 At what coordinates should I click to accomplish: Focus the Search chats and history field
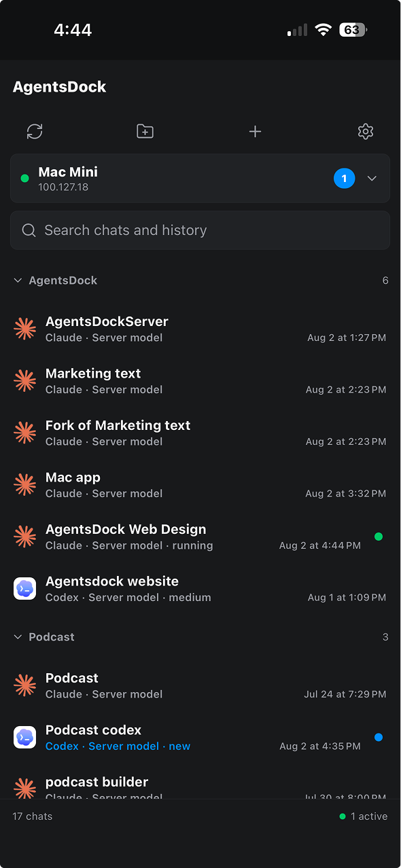(x=200, y=230)
